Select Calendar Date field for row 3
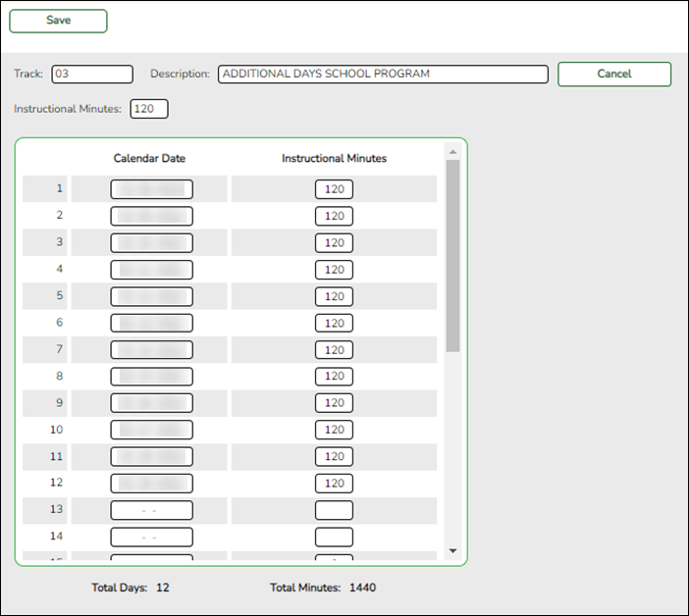The width and height of the screenshot is (689, 616). click(x=151, y=243)
